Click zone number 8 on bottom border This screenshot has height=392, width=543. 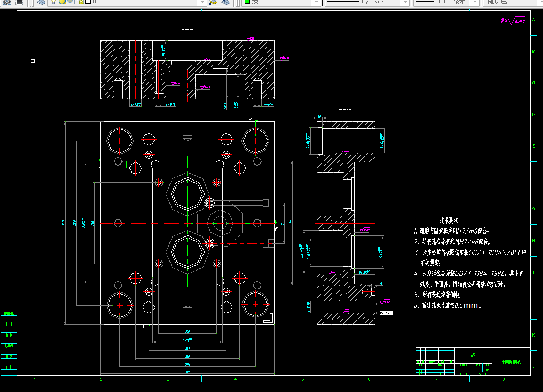(x=503, y=379)
